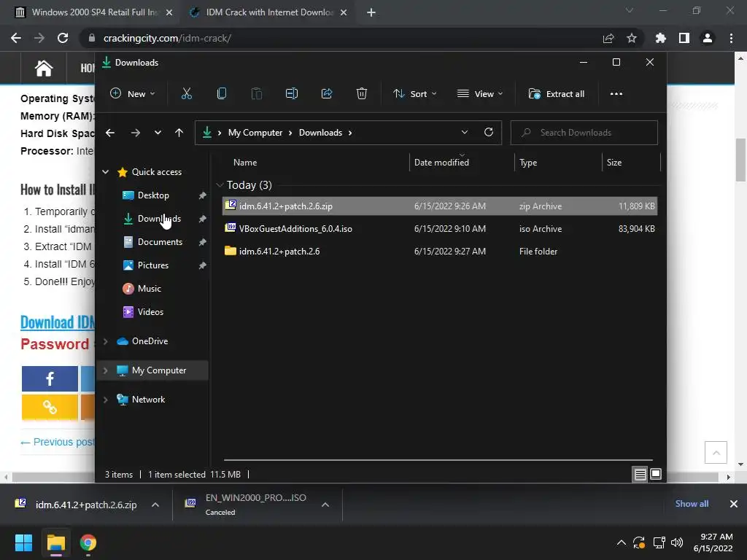This screenshot has width=747, height=560.
Task: Reload the crackingcity page in Chrome
Action: (x=63, y=38)
